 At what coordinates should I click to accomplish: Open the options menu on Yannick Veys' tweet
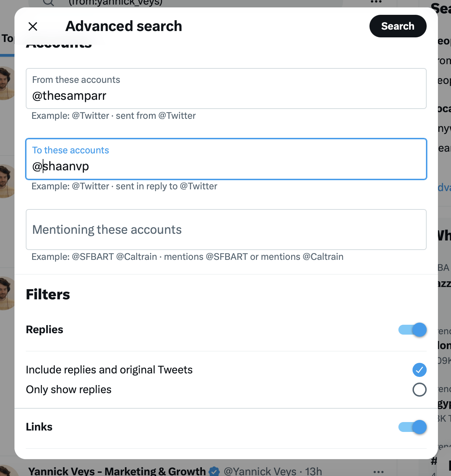click(x=378, y=471)
